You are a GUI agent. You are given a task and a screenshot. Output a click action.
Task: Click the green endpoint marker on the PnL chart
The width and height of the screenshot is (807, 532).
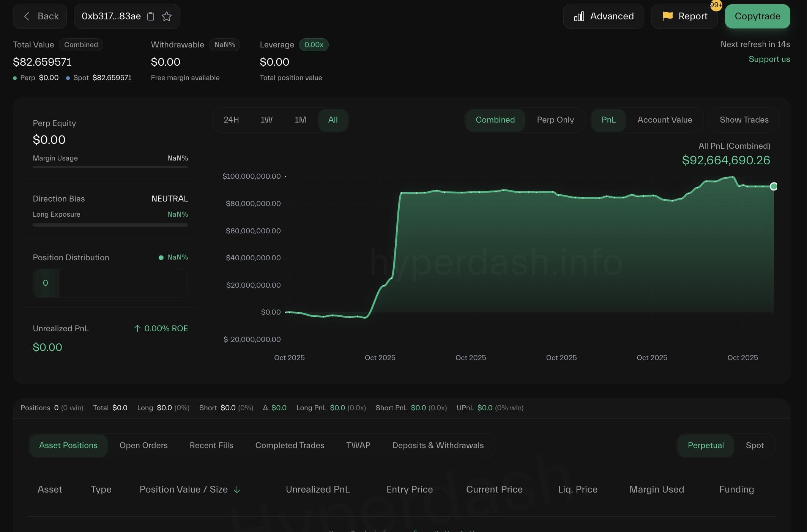point(773,186)
